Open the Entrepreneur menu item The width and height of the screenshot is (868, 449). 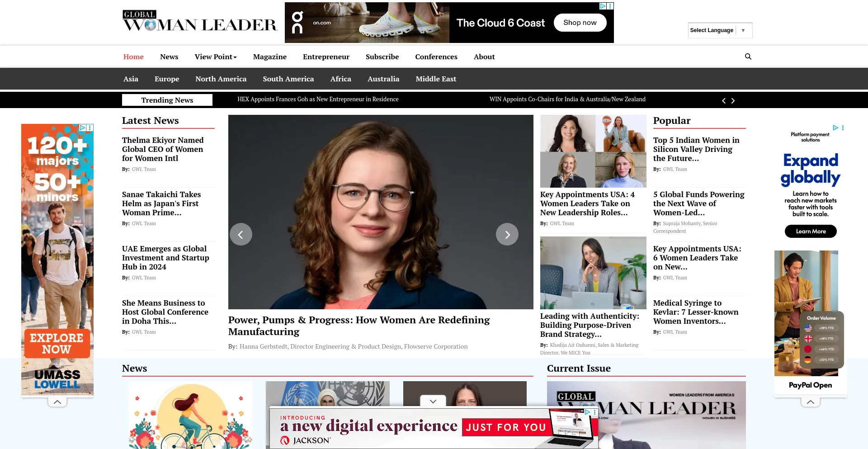tap(326, 57)
